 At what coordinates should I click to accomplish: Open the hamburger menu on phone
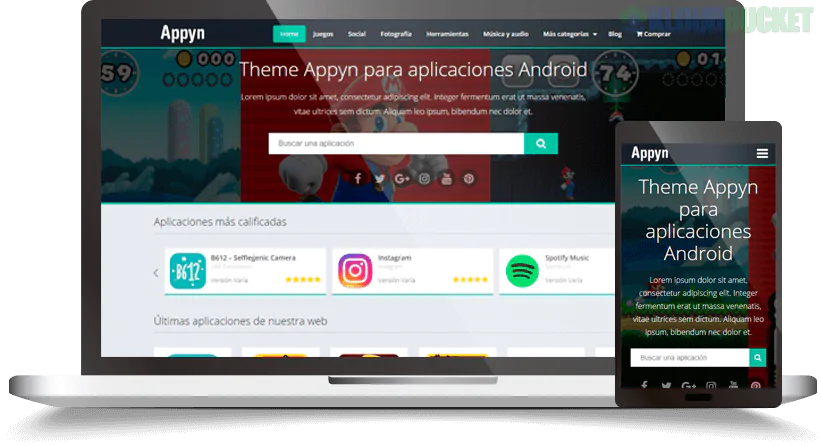pyautogui.click(x=762, y=153)
